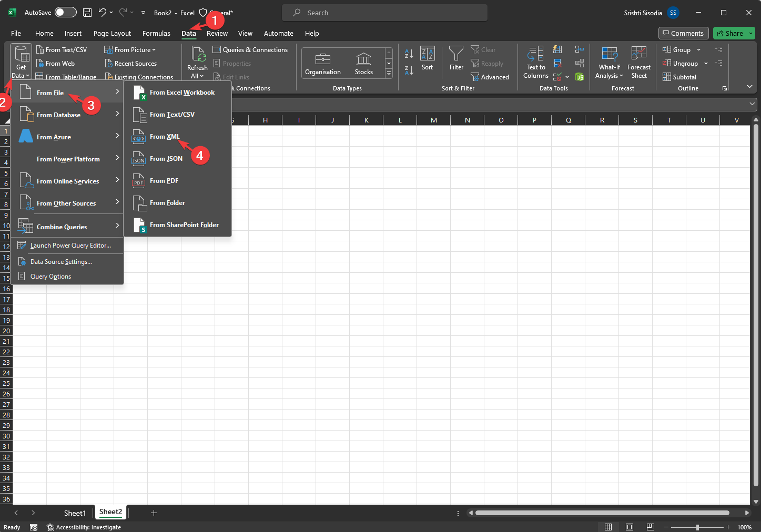761x532 pixels.
Task: Click the zoom slider handle
Action: [697, 527]
